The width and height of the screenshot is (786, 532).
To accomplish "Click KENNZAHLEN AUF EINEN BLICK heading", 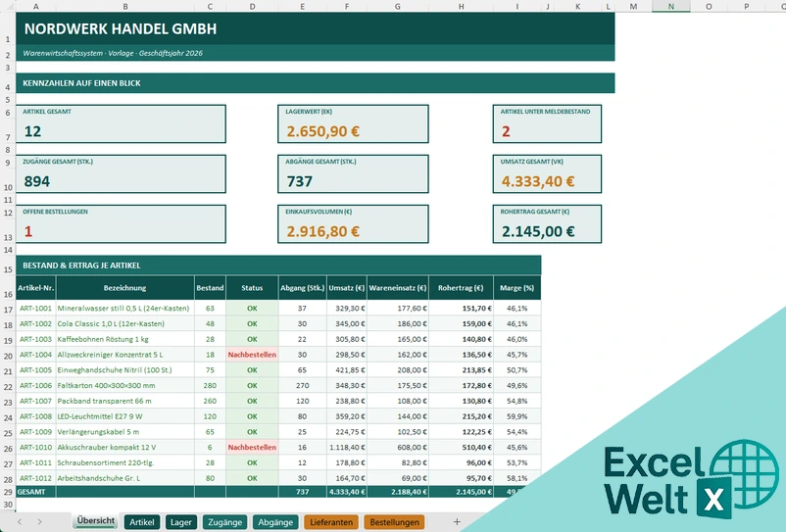I will coord(315,82).
